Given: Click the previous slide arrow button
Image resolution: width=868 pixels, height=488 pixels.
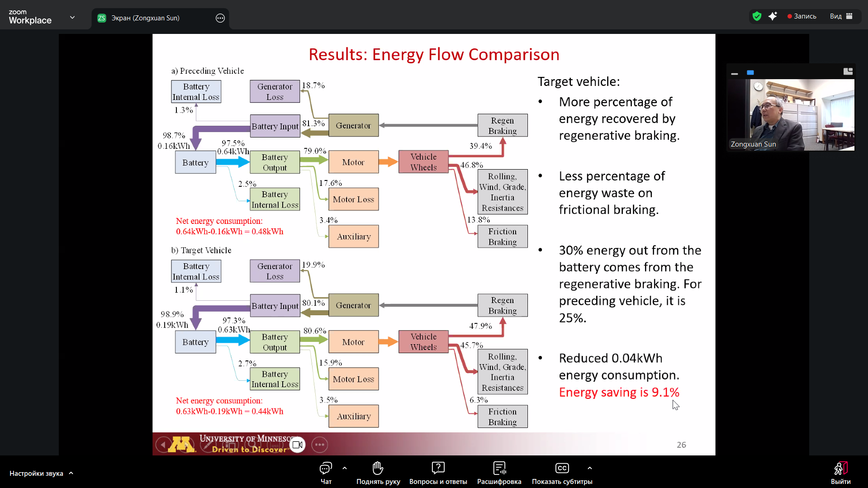Looking at the screenshot, I should tap(163, 445).
